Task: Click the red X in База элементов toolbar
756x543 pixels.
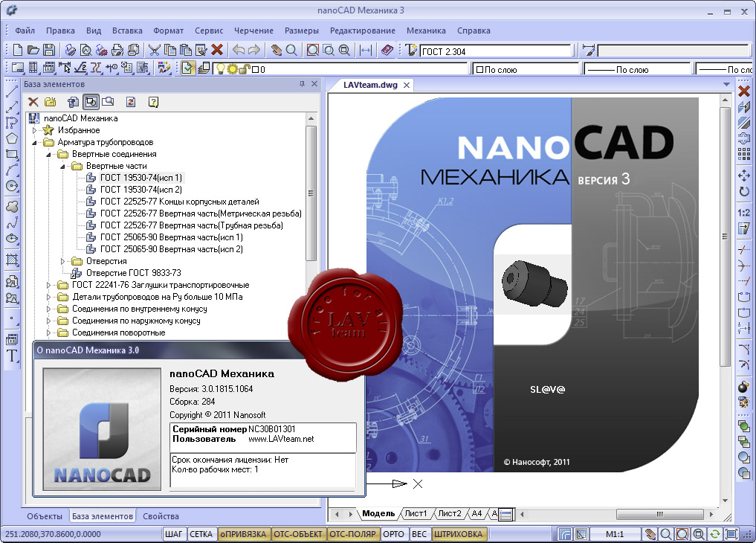Action: point(33,102)
